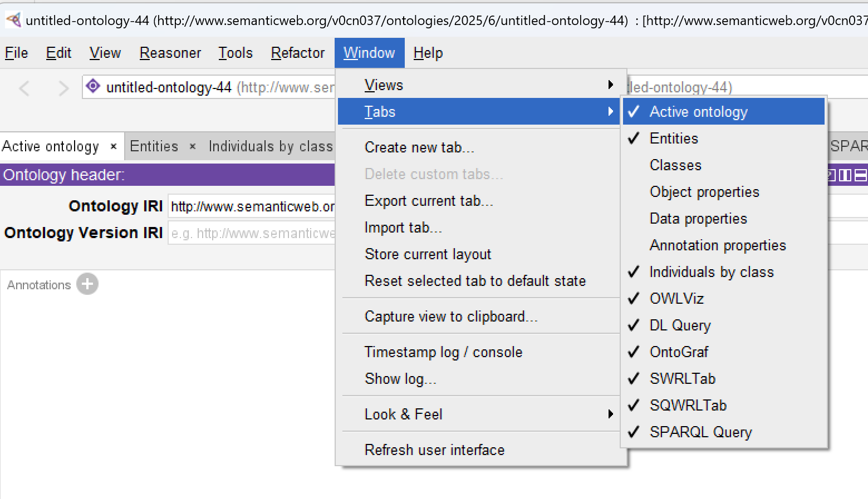This screenshot has height=499, width=868.
Task: Click the split vertically icon in Ontology header
Action: coord(845,175)
